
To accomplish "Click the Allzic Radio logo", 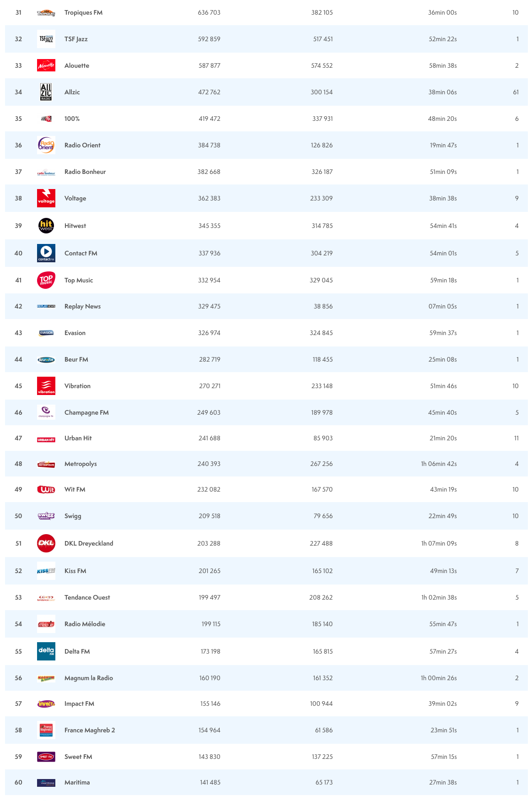I will 46,92.
